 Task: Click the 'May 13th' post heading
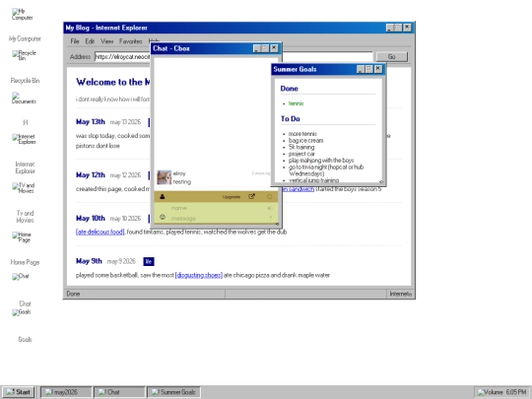tap(91, 122)
